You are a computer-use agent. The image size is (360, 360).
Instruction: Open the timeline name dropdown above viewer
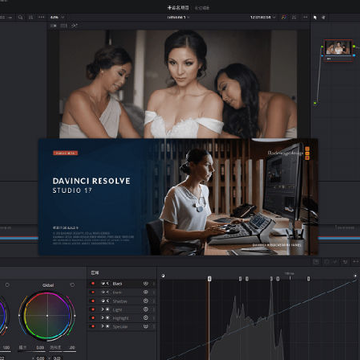point(178,17)
